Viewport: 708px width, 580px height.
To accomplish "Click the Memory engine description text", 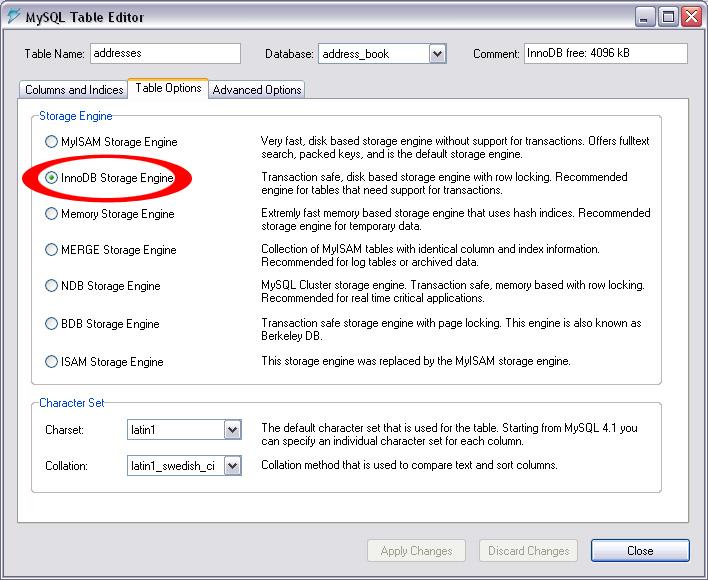I will 456,219.
